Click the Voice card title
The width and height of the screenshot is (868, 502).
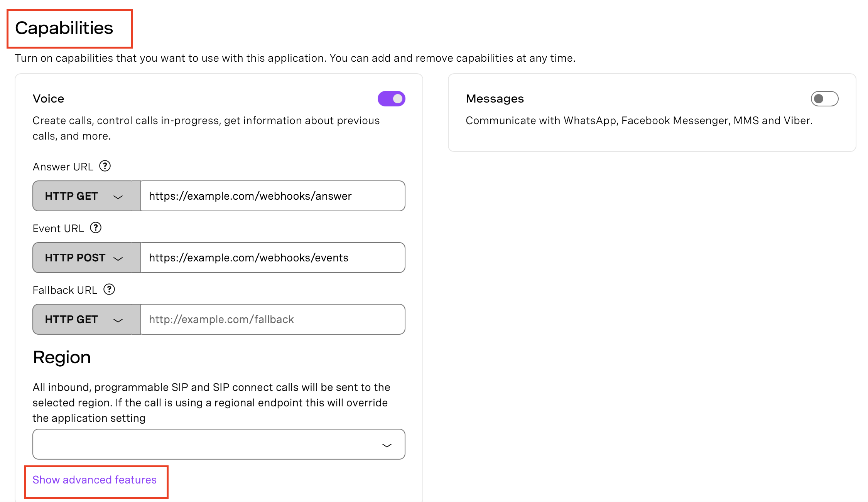tap(48, 99)
